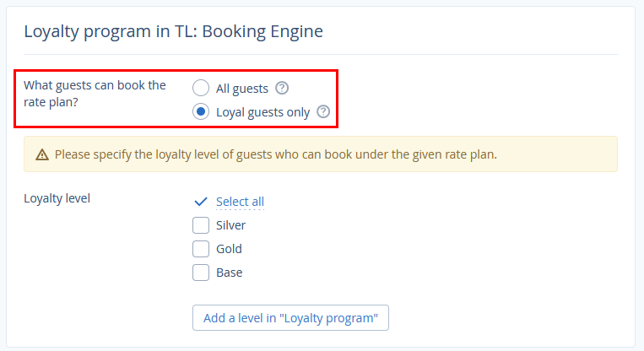644x351 pixels.
Task: Click the Select all link
Action: 240,202
